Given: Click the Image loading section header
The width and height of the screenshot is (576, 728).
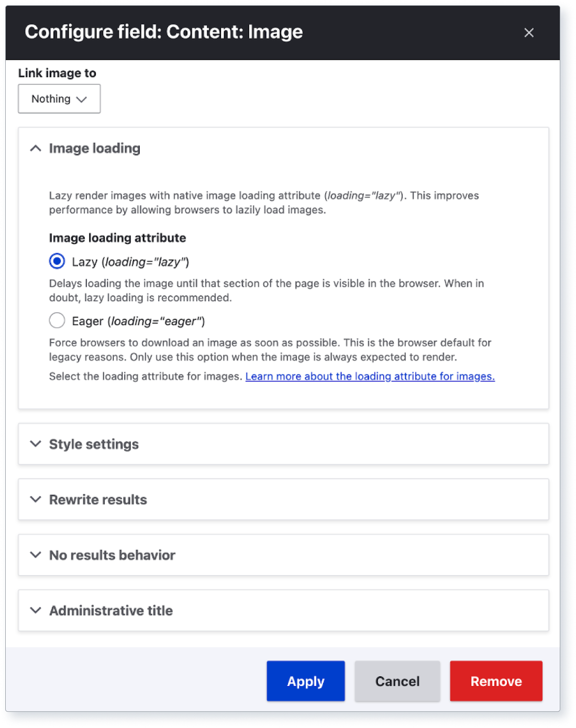Looking at the screenshot, I should tap(94, 148).
